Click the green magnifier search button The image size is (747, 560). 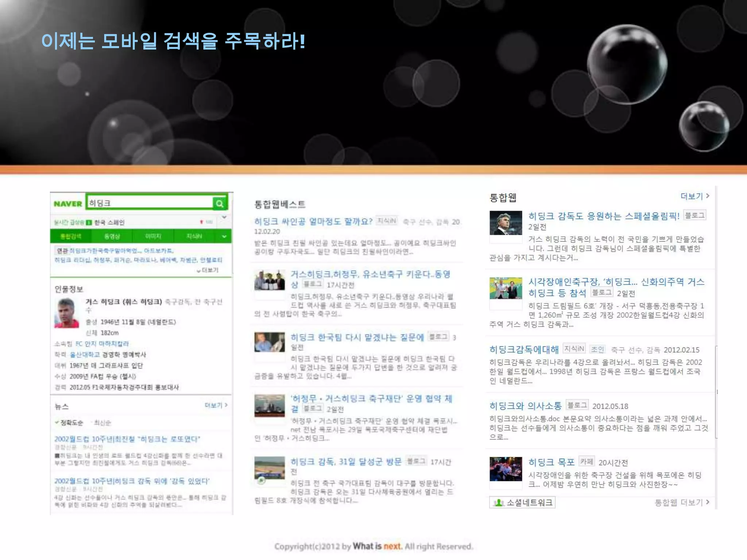click(x=220, y=203)
